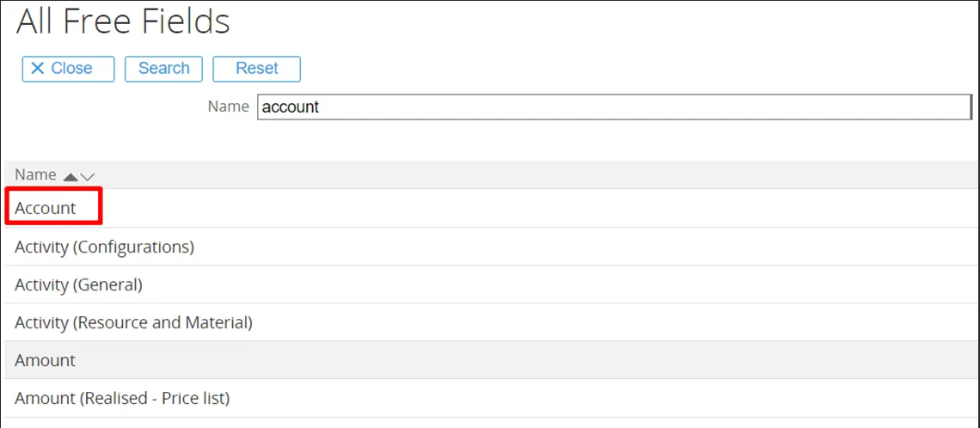Click the X icon on Close button
The height and width of the screenshot is (428, 980).
[x=37, y=69]
